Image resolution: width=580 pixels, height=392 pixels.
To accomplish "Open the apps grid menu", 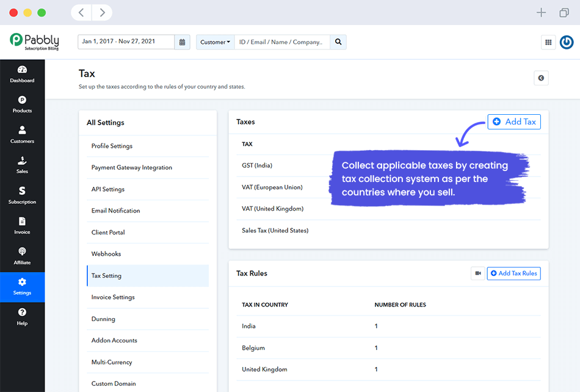I will (x=548, y=42).
